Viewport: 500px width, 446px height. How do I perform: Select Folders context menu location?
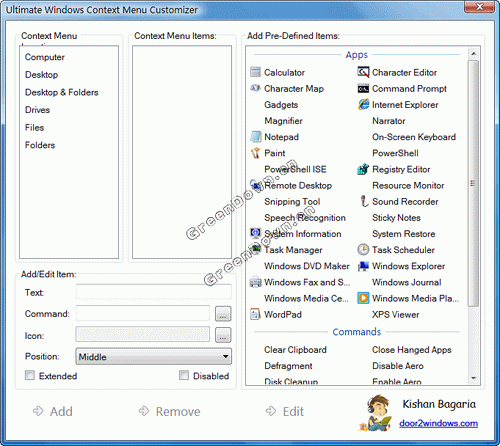pyautogui.click(x=40, y=145)
